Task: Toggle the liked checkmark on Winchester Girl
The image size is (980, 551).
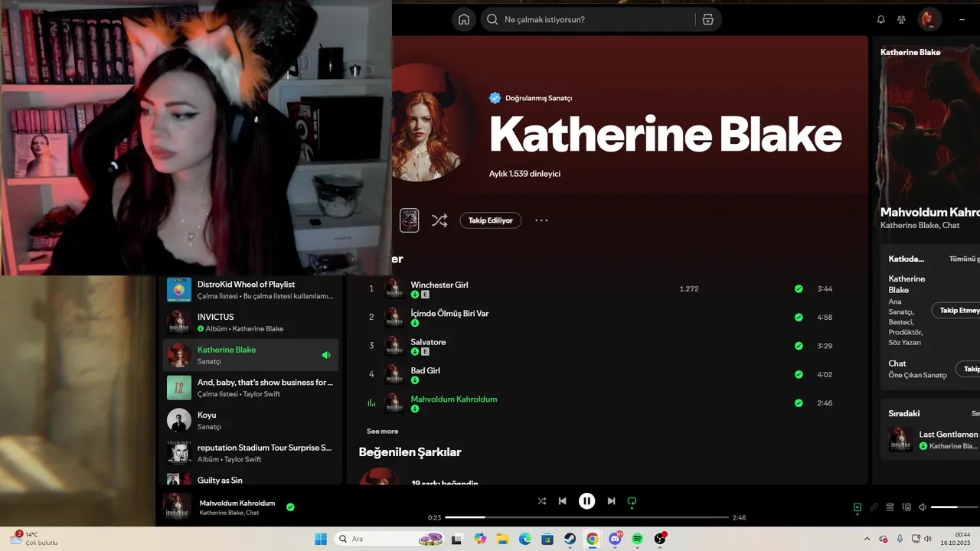Action: point(799,289)
